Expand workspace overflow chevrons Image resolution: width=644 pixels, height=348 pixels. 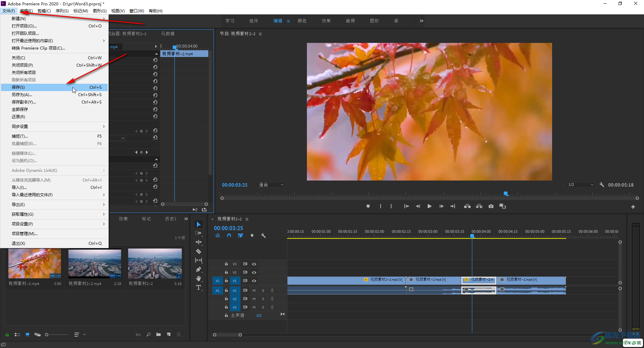coord(422,21)
